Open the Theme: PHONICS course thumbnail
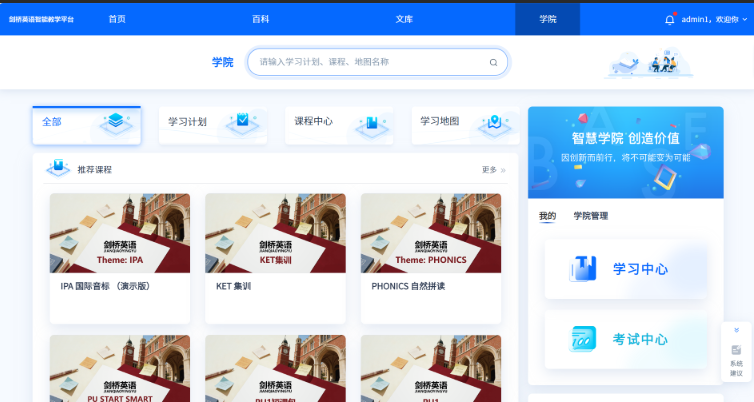754x402 pixels. coord(431,233)
